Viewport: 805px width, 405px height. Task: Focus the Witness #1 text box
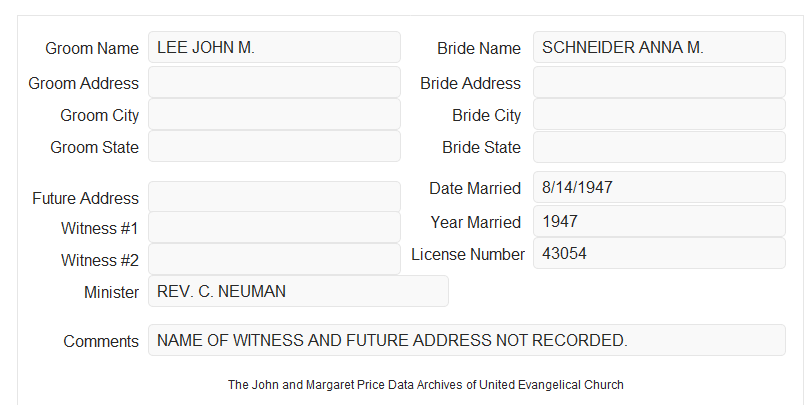point(274,227)
